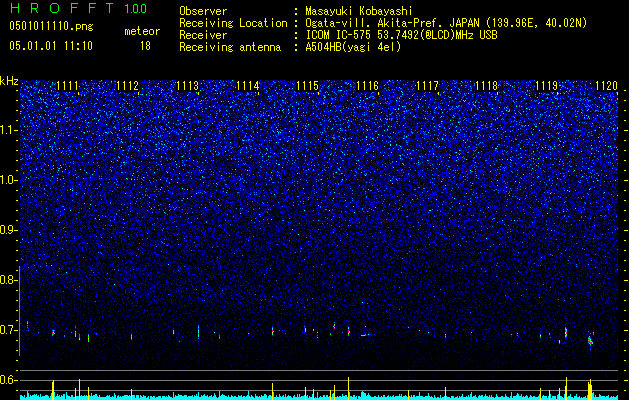Click the Receiver field label
Viewport: 629px width, 400px height.
click(x=203, y=35)
